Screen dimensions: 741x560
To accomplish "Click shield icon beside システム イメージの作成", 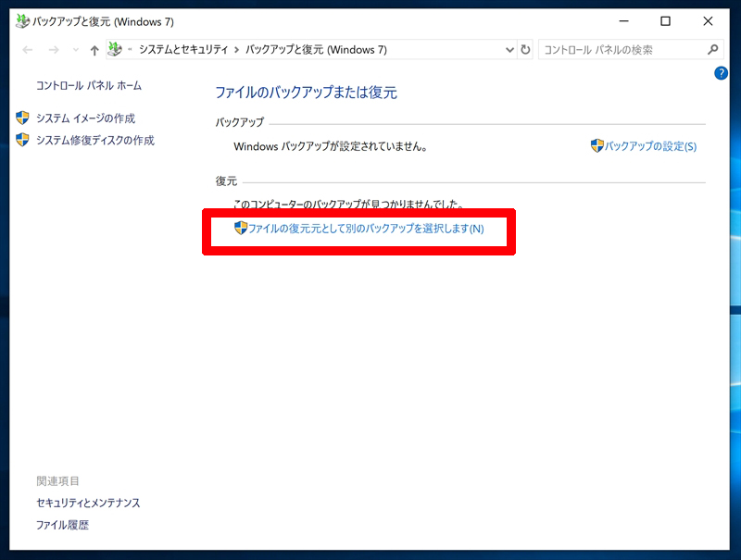I will 22,118.
